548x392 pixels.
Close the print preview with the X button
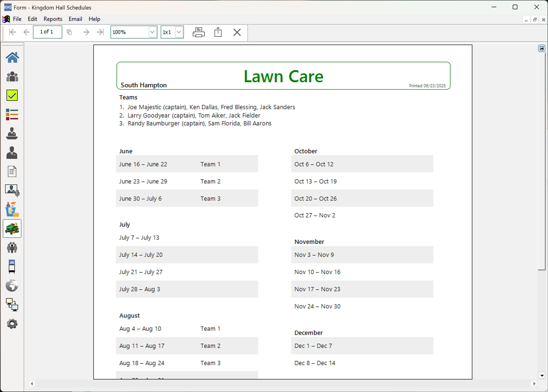(x=237, y=32)
